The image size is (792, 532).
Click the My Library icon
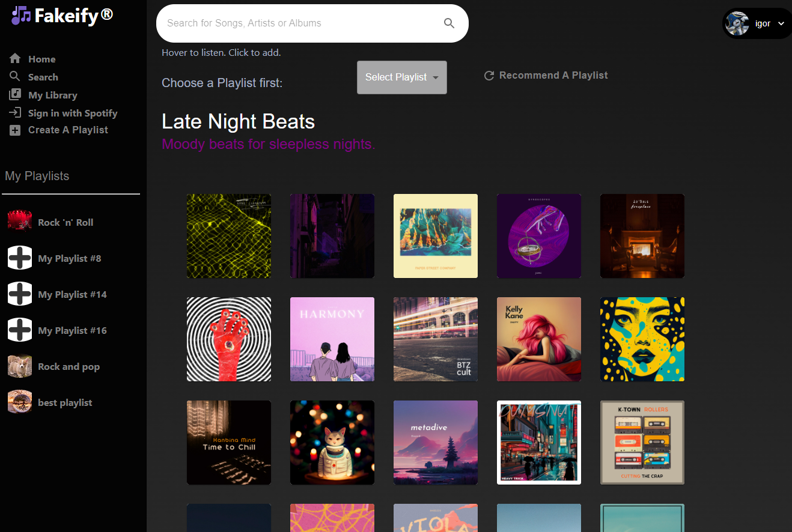[x=15, y=95]
